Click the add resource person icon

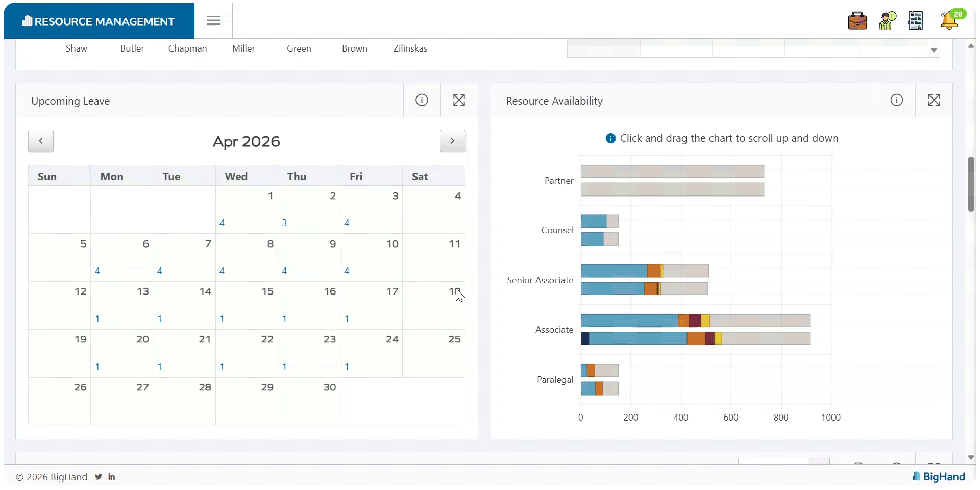[x=888, y=21]
